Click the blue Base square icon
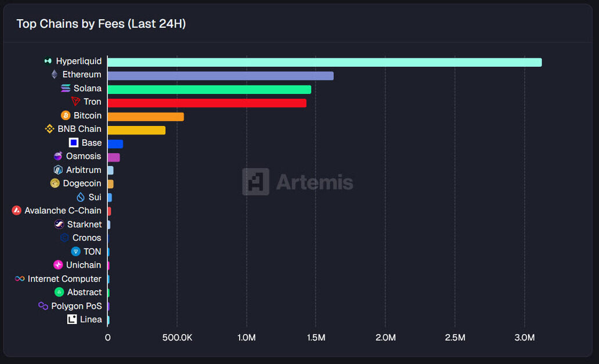Image resolution: width=599 pixels, height=364 pixels. [x=74, y=142]
